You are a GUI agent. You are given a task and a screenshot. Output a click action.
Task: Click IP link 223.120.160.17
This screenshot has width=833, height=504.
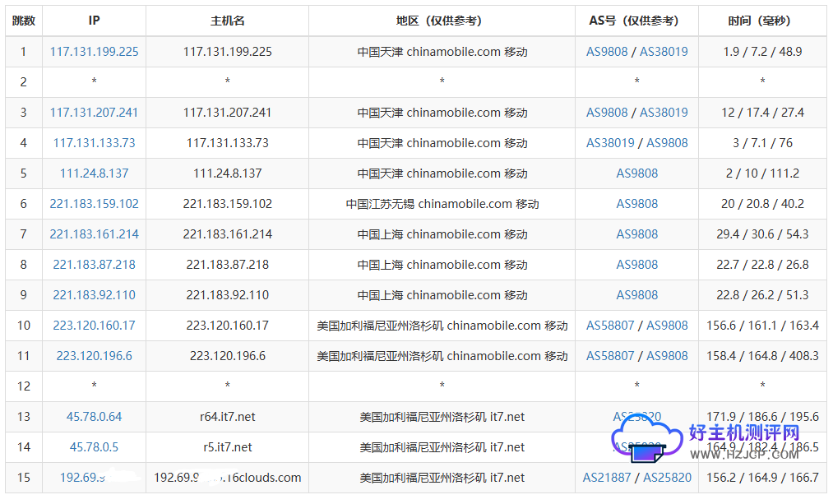[94, 326]
